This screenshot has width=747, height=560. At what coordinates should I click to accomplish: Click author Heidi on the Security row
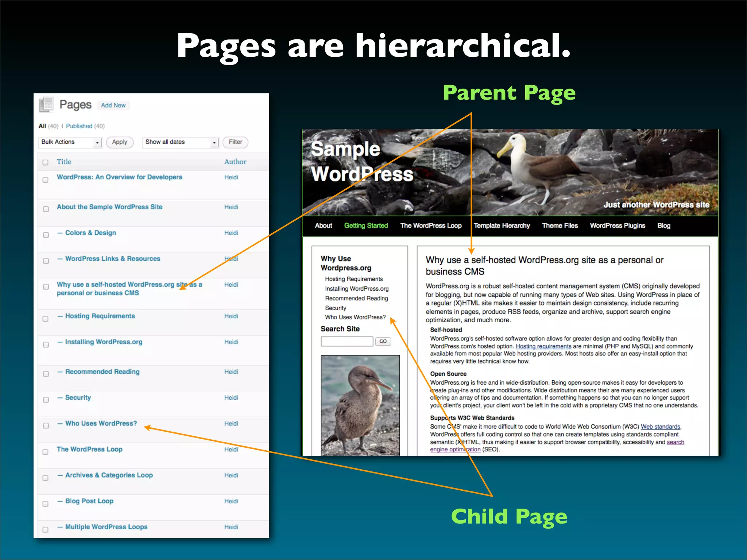[231, 397]
